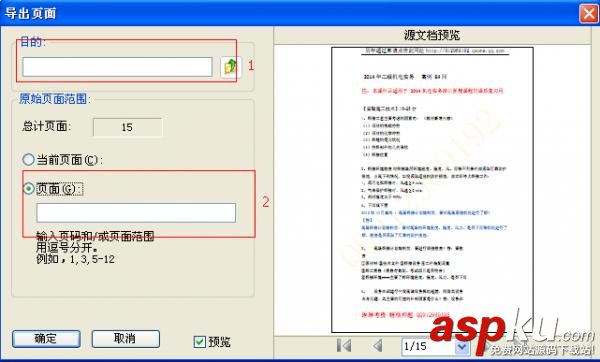Click the total pages value 15
Screen dimensions: 600x362
pyautogui.click(x=127, y=127)
